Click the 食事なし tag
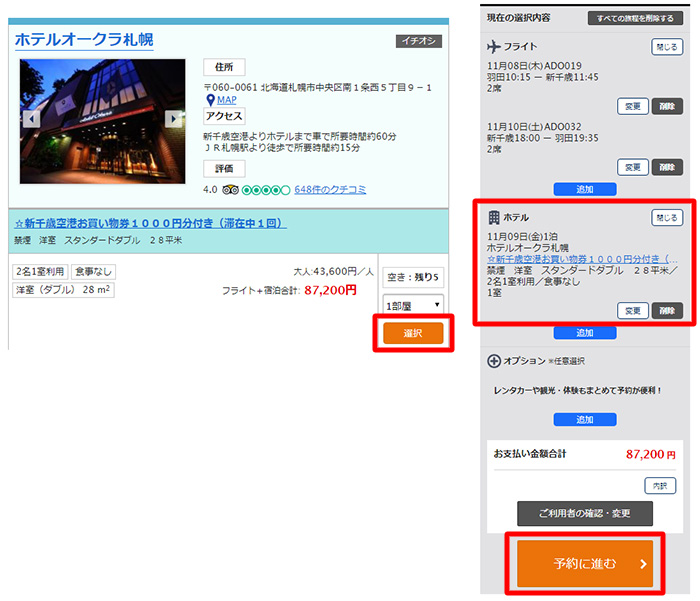This screenshot has height=601, width=700. coord(93,271)
